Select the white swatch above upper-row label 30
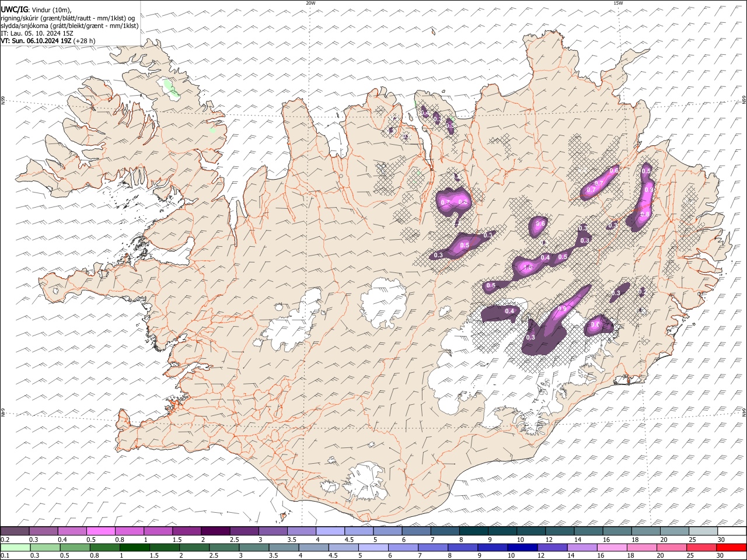Viewport: 747px width, 560px height. pos(731,531)
